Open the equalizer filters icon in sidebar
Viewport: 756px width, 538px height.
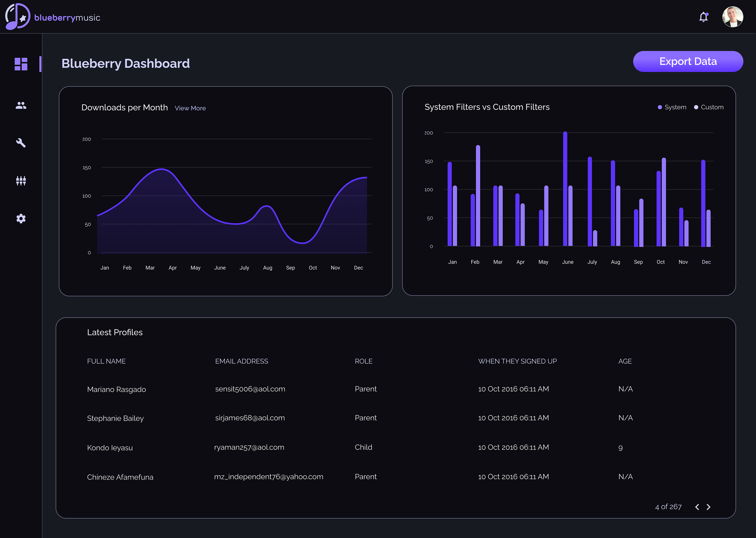[21, 180]
